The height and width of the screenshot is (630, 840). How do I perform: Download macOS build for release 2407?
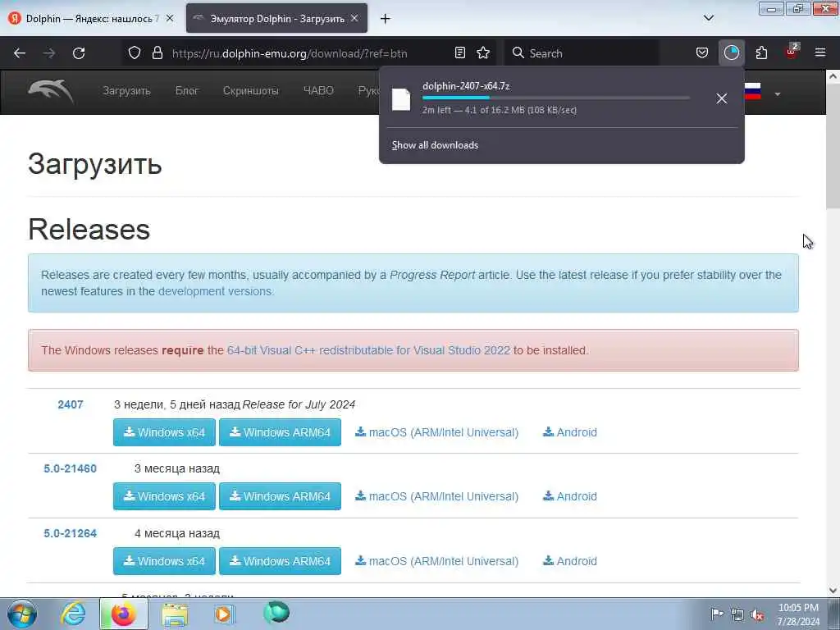click(436, 432)
